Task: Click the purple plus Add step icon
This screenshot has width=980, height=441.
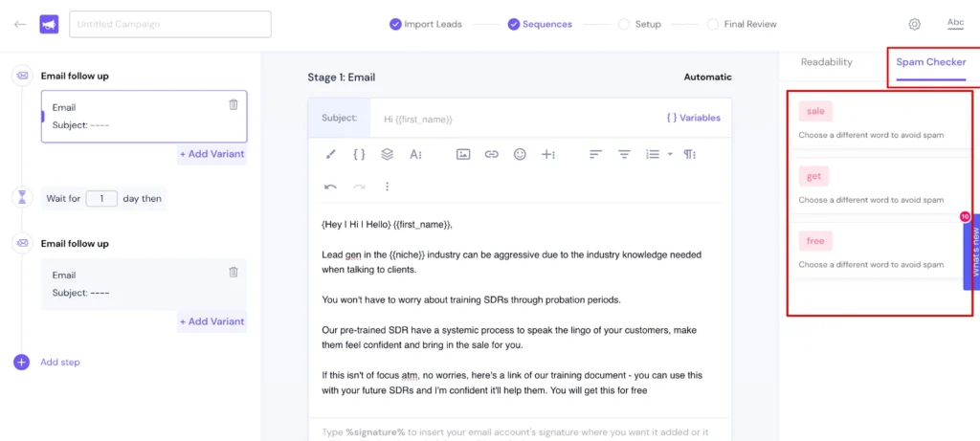Action: pos(22,363)
